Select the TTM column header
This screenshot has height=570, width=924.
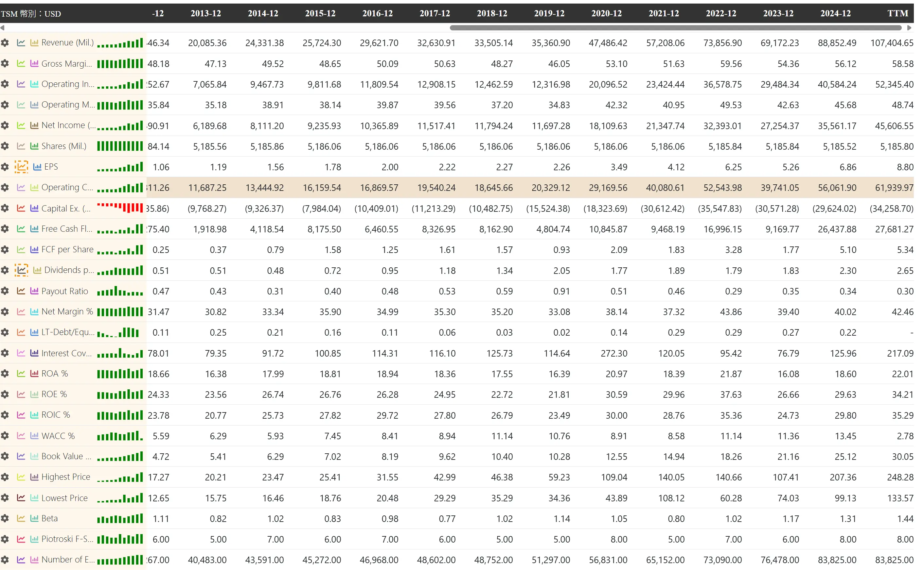(x=897, y=14)
